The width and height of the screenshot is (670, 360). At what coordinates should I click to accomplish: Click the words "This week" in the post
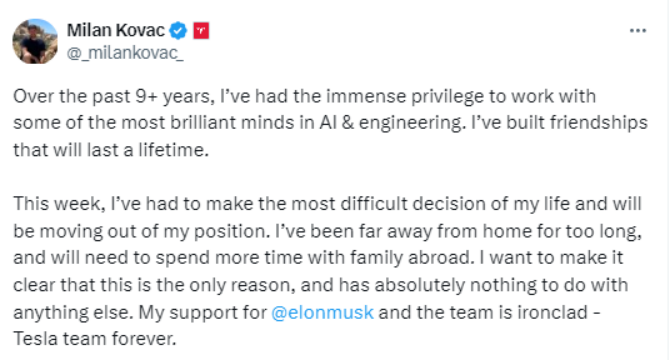pos(59,204)
